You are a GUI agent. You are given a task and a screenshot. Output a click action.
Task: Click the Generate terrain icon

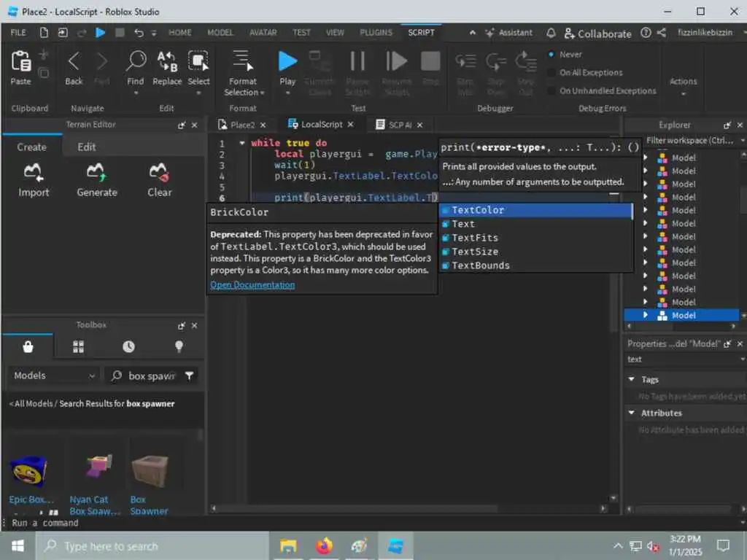point(96,172)
